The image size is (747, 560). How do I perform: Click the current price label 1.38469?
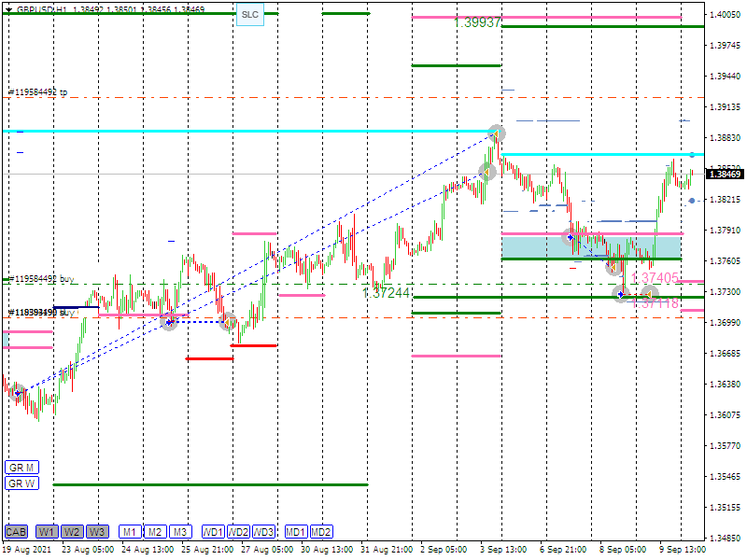(725, 174)
